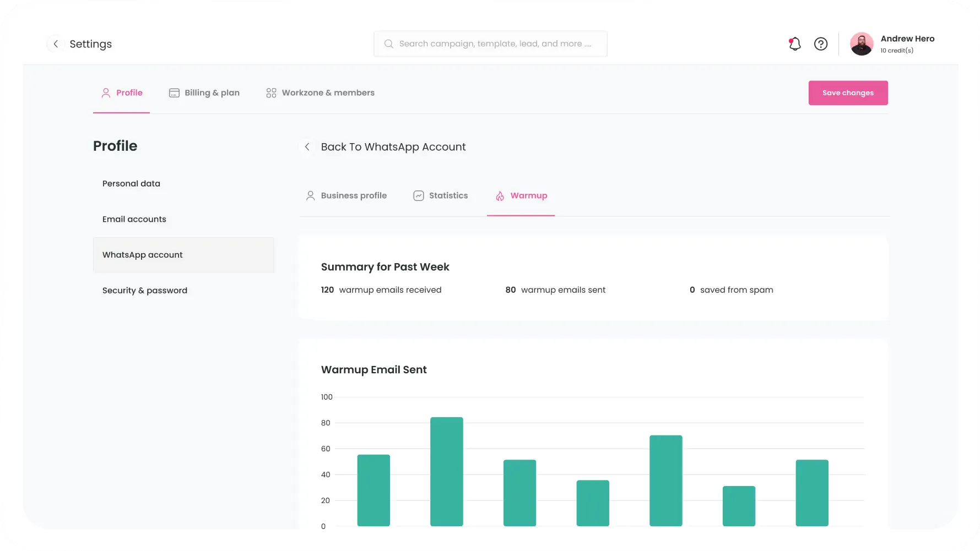
Task: Click the '120 warmup emails received' stat
Action: click(381, 290)
